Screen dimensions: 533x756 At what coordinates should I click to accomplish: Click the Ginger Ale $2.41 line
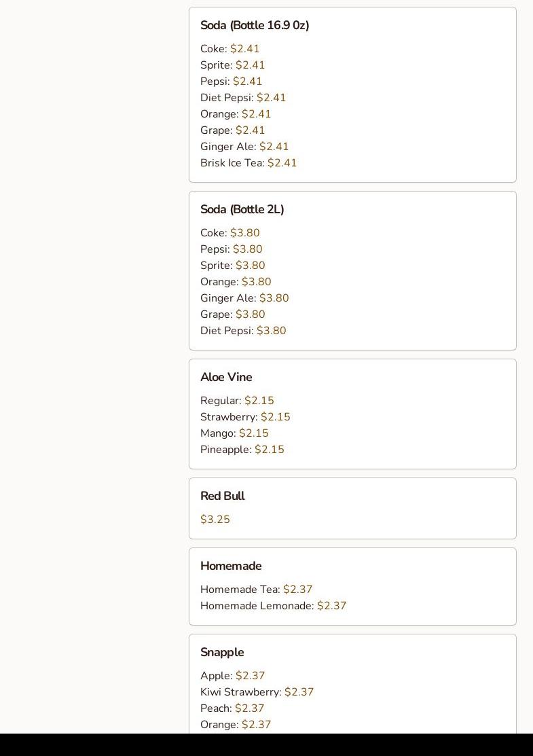(x=244, y=147)
